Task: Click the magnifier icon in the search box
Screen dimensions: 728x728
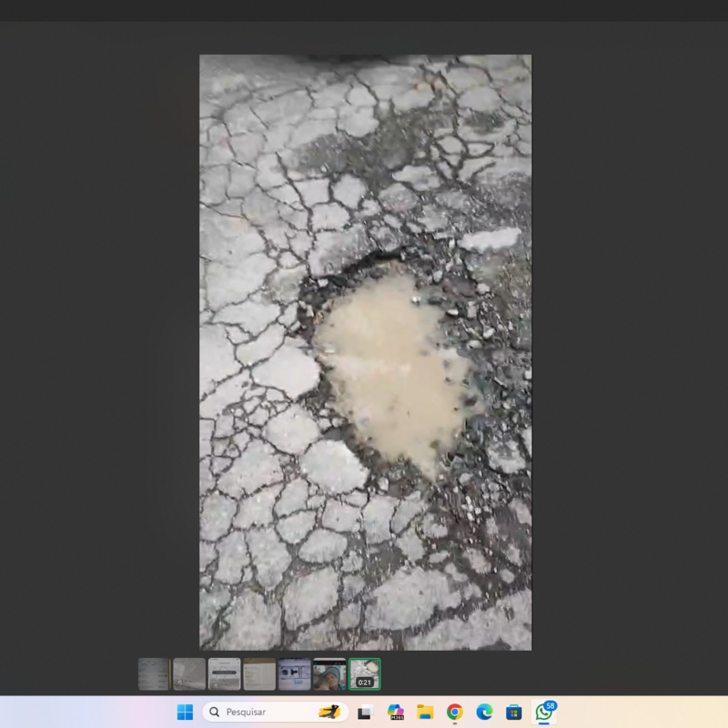Action: tap(214, 712)
